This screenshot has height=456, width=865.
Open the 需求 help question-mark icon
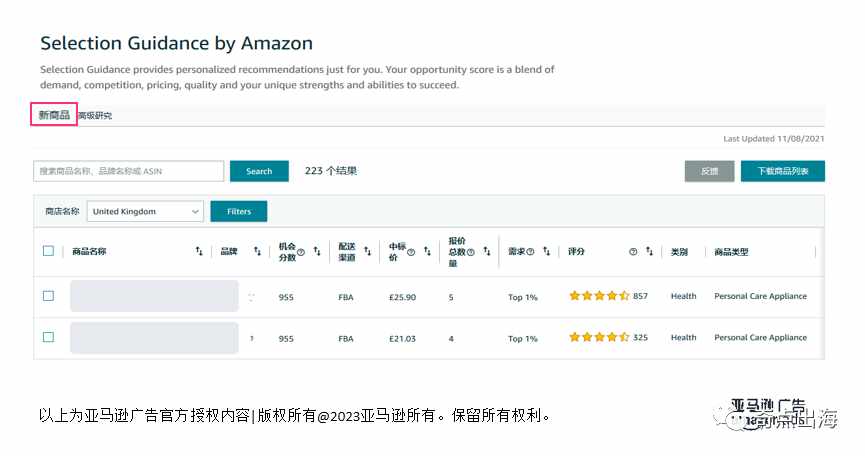(530, 251)
